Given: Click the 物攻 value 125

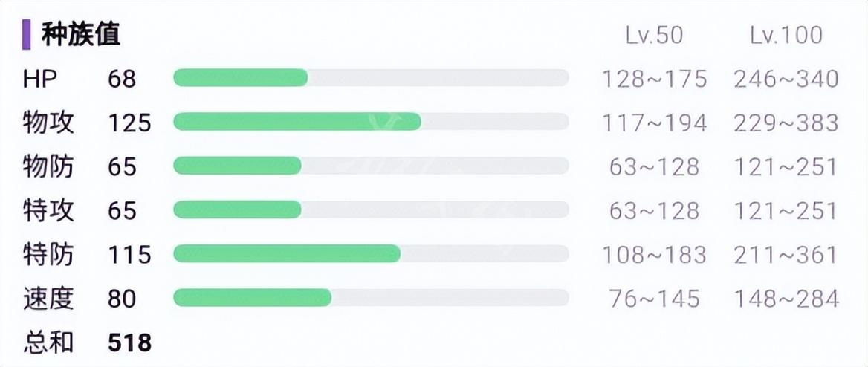Looking at the screenshot, I should [x=129, y=123].
